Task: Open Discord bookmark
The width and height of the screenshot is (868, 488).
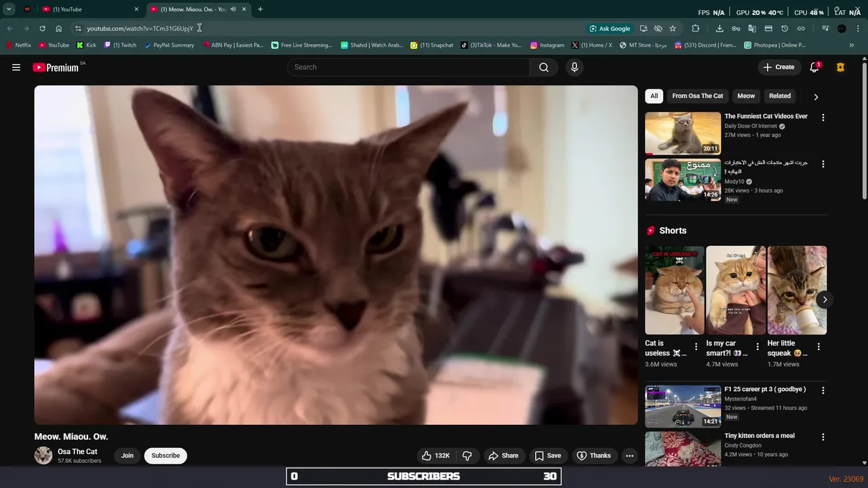Action: [705, 45]
